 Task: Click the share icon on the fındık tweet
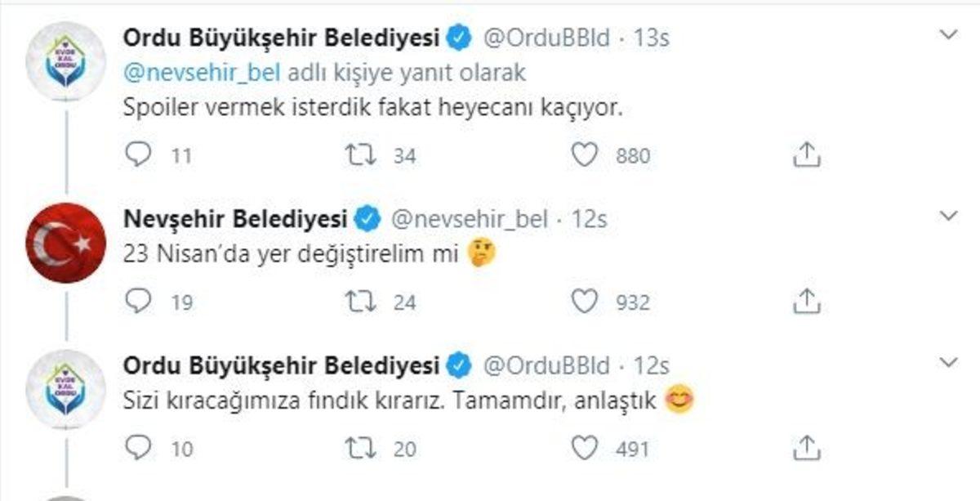coord(806,445)
